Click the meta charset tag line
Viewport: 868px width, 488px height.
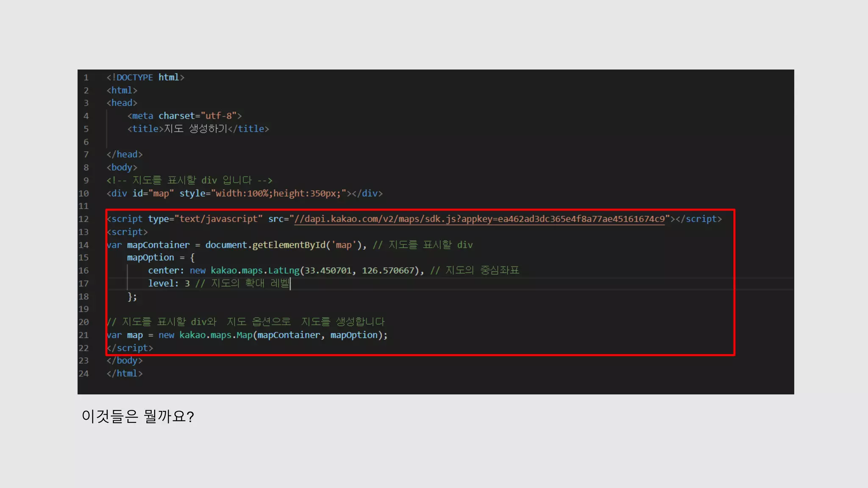(184, 116)
